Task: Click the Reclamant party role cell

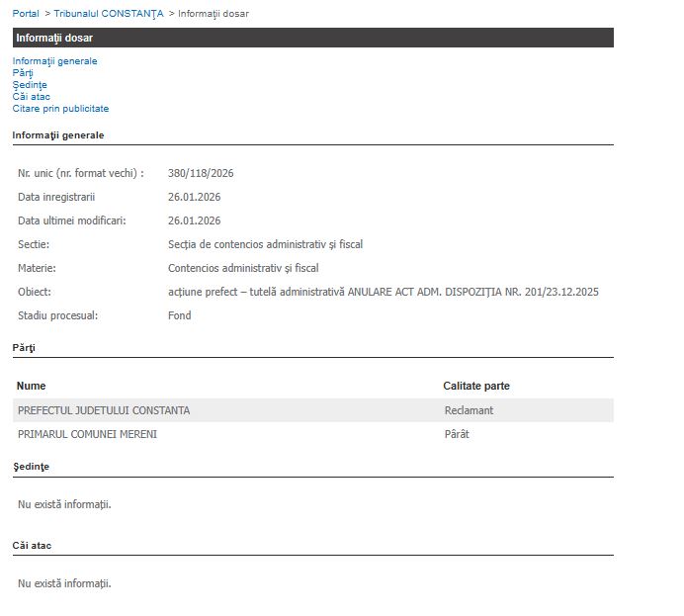Action: tap(469, 410)
